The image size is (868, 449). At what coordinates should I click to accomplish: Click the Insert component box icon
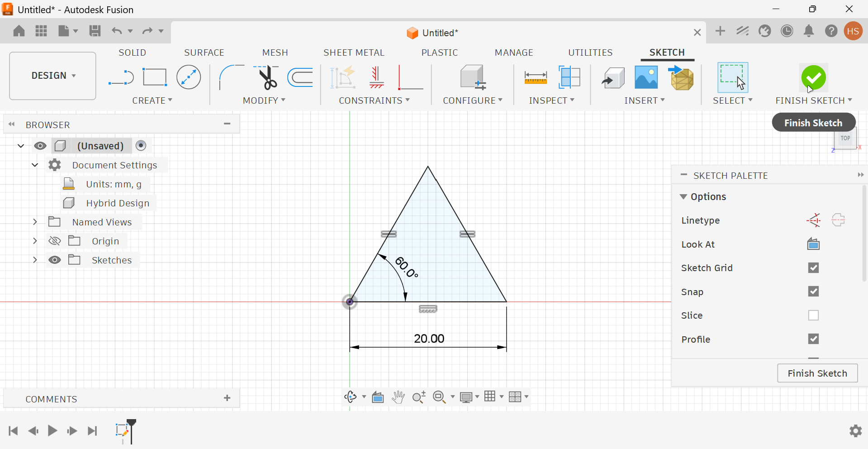point(681,77)
